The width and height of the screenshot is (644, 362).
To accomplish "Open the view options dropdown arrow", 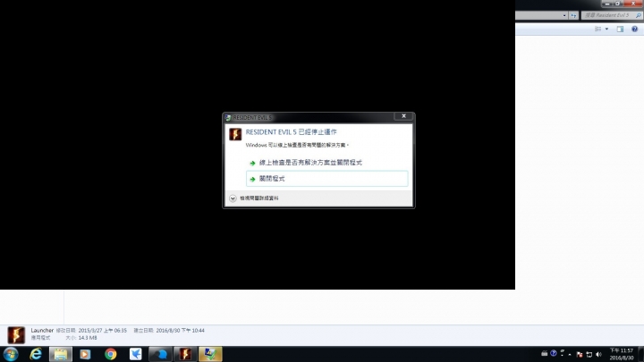I will (606, 29).
